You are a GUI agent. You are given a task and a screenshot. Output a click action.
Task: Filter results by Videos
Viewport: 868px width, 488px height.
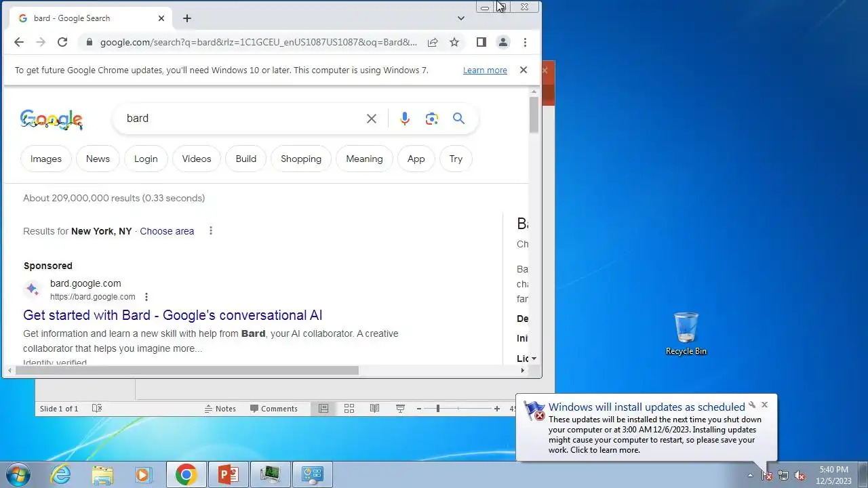click(197, 159)
